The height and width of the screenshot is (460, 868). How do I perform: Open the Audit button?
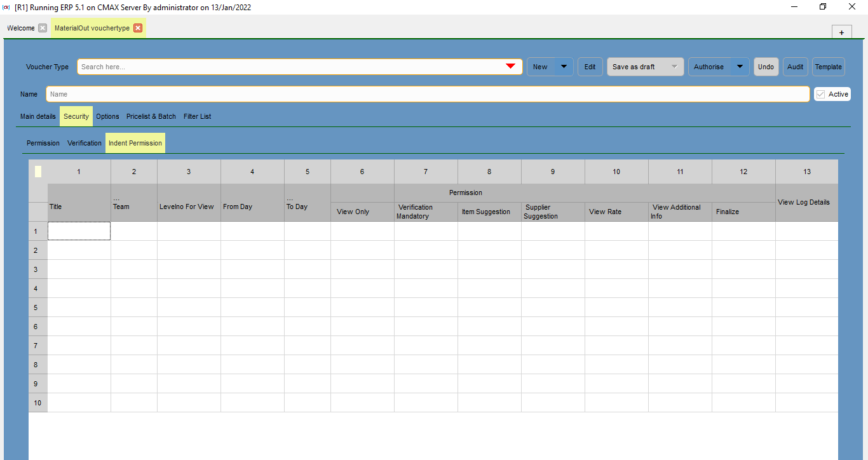pyautogui.click(x=796, y=67)
